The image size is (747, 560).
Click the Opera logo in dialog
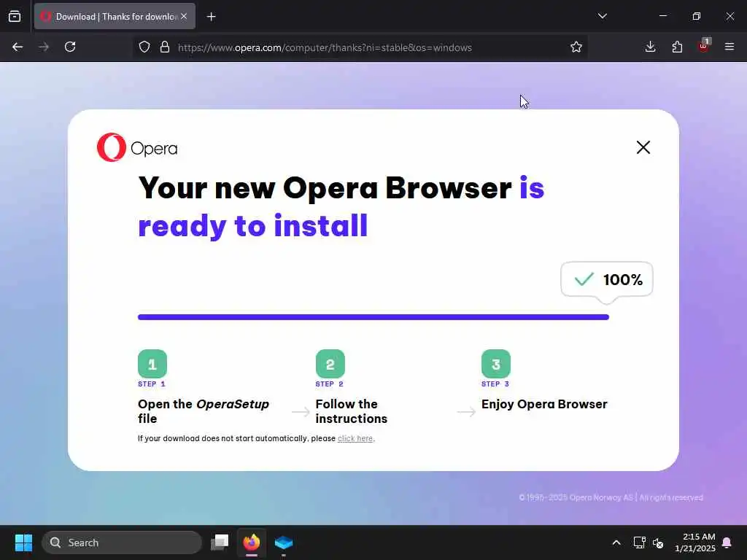(x=137, y=147)
